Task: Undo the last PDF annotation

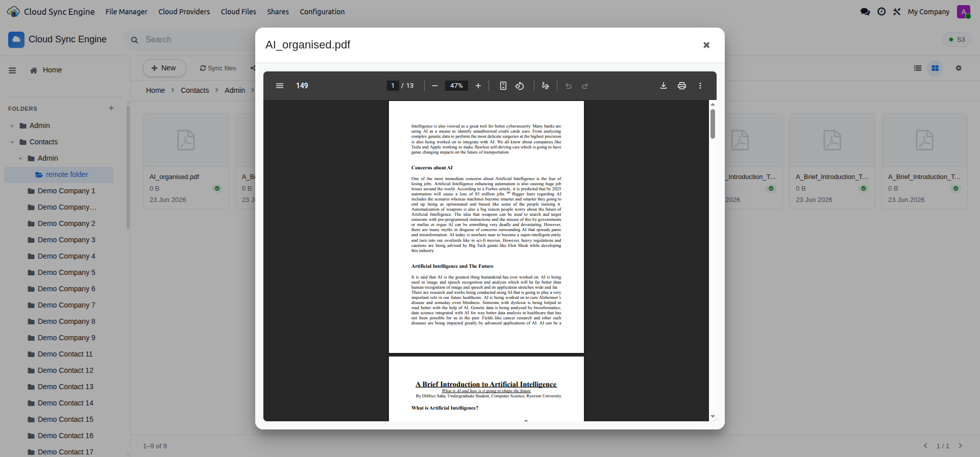Action: 569,86
